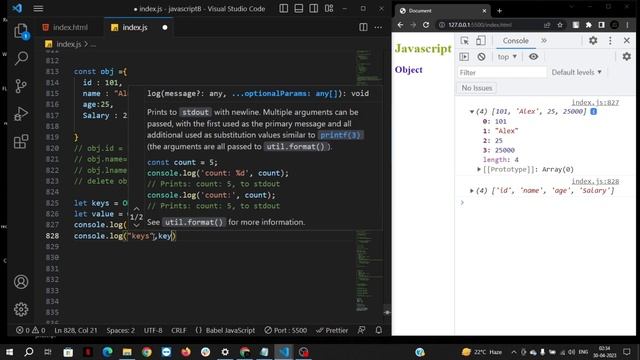This screenshot has width=640, height=360.
Task: Open the feedback icon in status bar
Action: pos(362,330)
